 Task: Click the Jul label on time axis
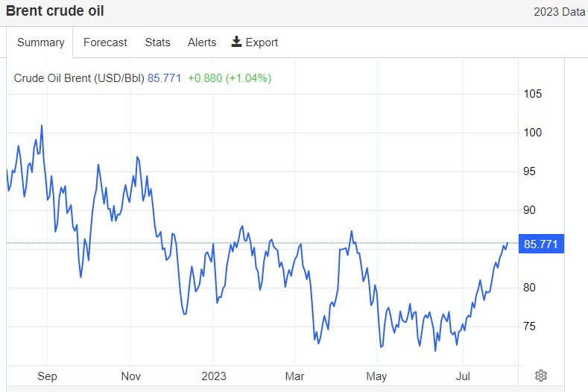[x=464, y=376]
